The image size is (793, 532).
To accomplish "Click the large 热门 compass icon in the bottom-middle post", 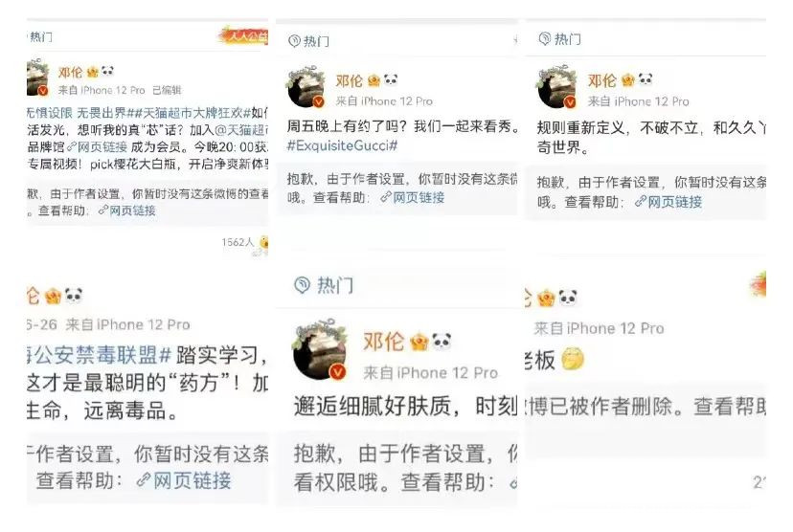I will point(302,285).
